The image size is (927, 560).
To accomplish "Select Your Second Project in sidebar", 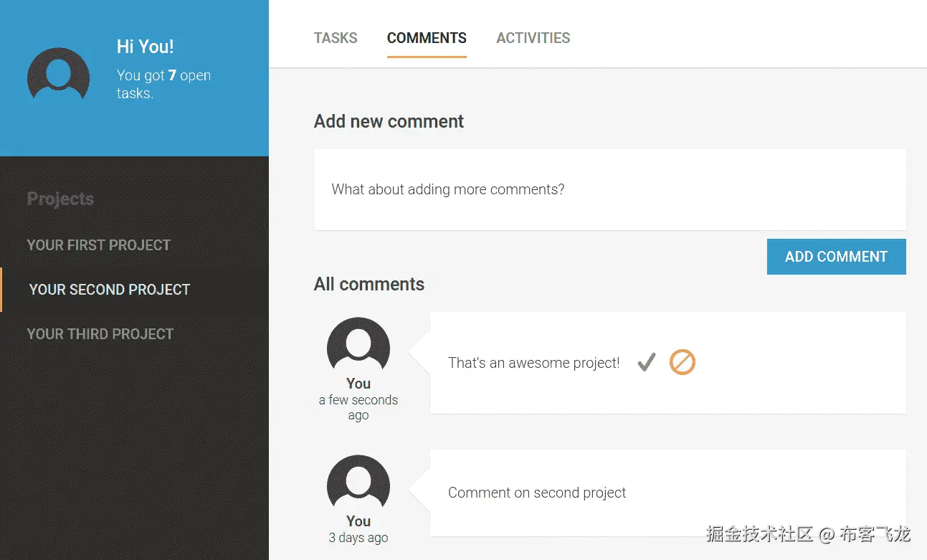I will click(110, 290).
